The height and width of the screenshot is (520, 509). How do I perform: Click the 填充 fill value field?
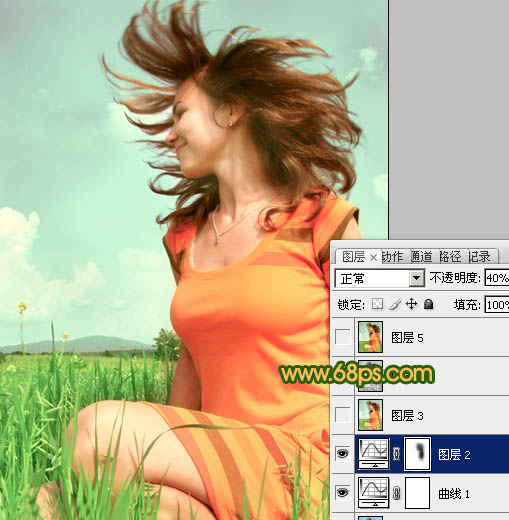497,305
